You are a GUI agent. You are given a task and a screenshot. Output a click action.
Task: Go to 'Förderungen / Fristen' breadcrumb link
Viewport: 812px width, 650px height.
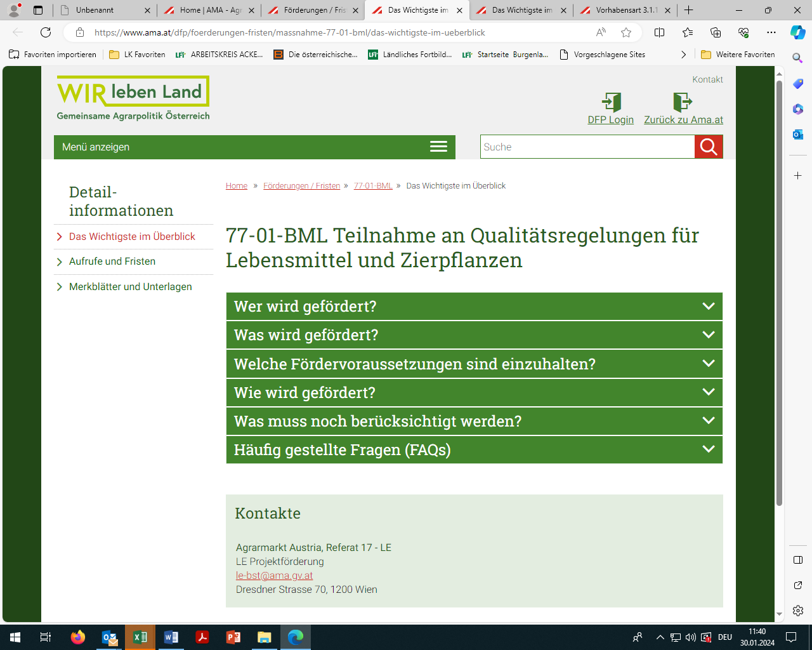pyautogui.click(x=301, y=186)
